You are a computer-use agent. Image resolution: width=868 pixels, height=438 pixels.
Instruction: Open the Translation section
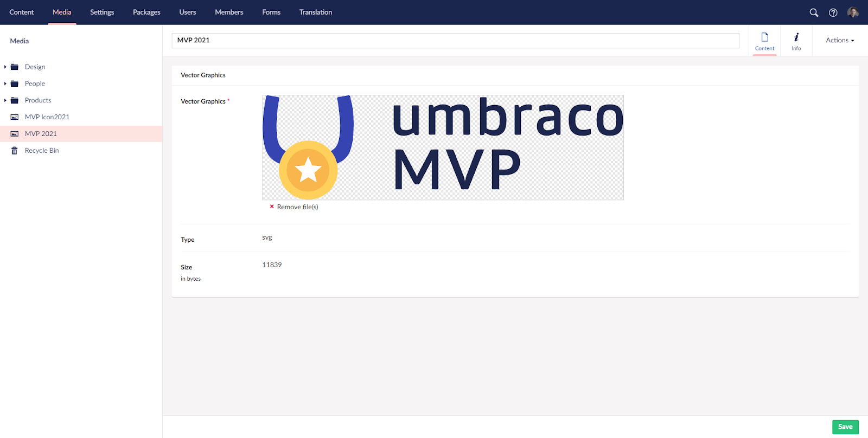tap(316, 12)
